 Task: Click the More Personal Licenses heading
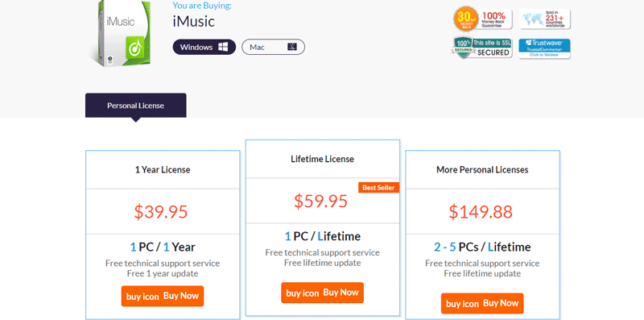[482, 169]
